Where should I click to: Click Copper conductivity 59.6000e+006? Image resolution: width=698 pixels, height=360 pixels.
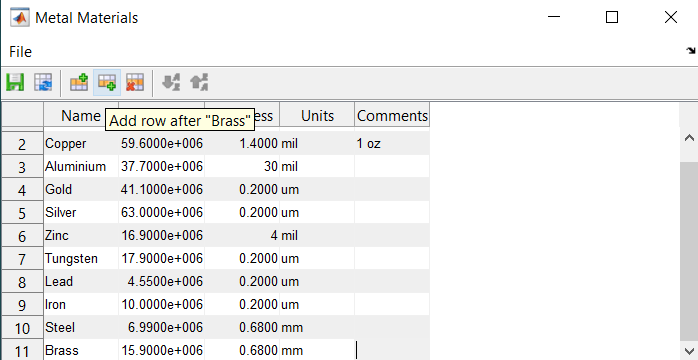pos(162,144)
